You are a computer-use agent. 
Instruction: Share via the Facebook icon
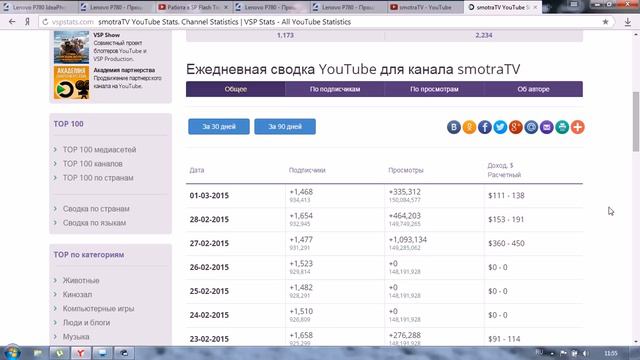pos(484,127)
